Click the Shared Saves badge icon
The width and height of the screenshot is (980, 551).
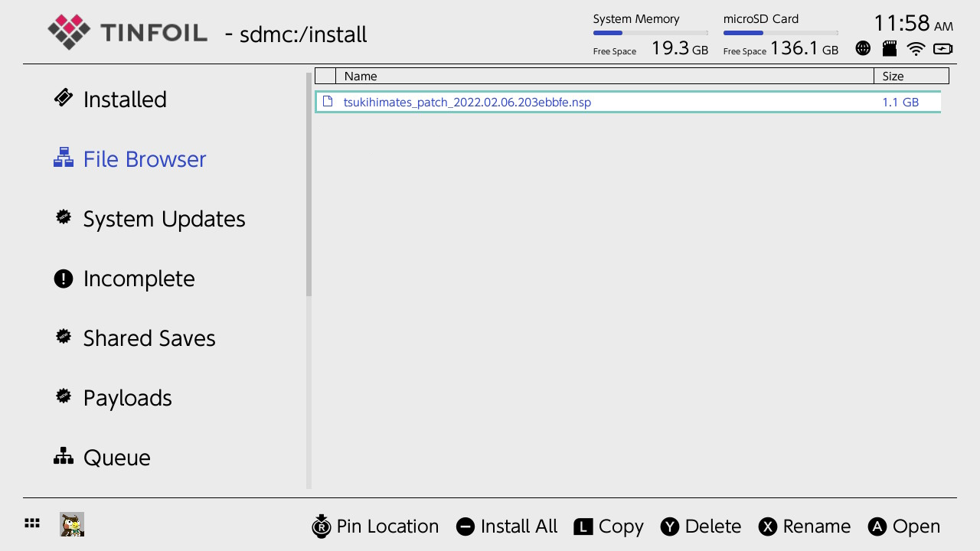pos(64,336)
